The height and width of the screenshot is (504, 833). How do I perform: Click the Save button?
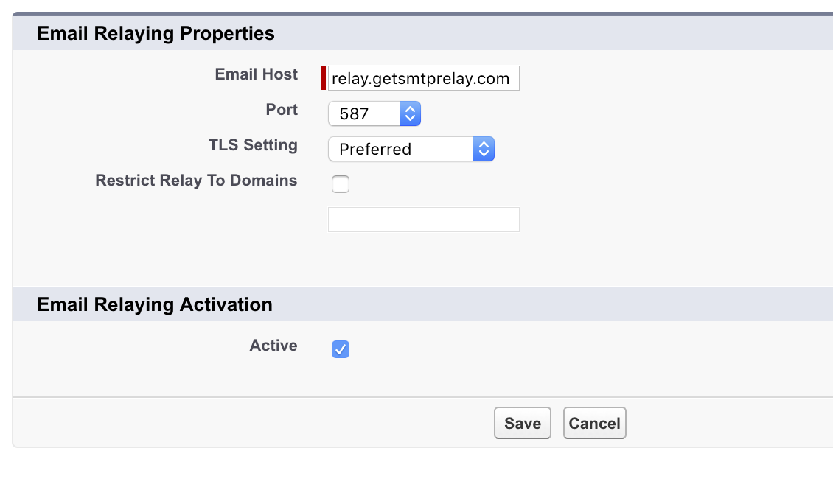pyautogui.click(x=522, y=423)
